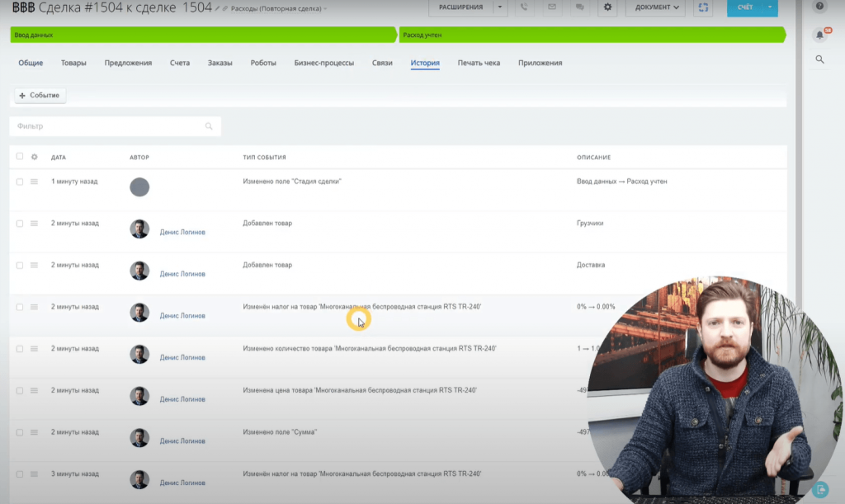
Task: Click the search magnifier in right sidebar
Action: (819, 59)
